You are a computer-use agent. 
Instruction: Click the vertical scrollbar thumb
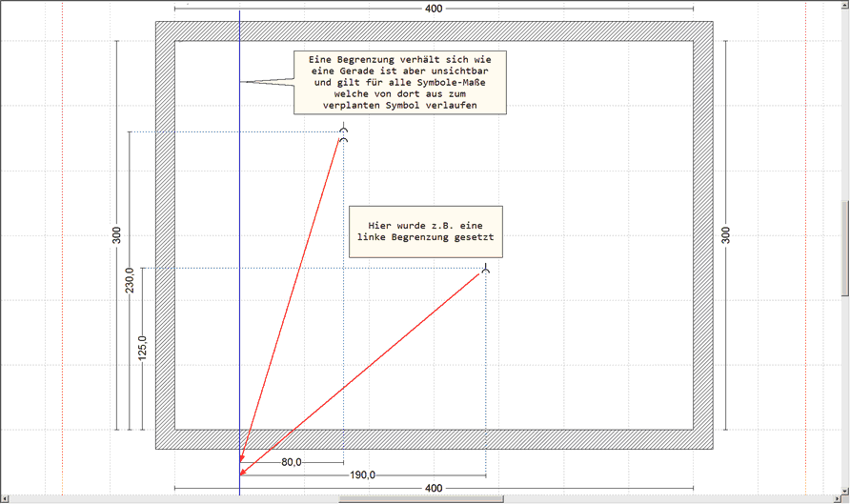coord(844,250)
